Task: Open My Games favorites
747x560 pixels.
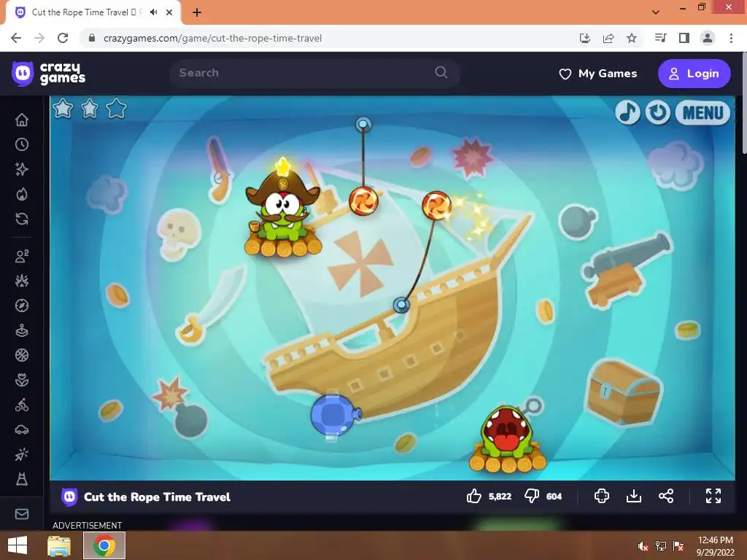Action: click(x=598, y=74)
